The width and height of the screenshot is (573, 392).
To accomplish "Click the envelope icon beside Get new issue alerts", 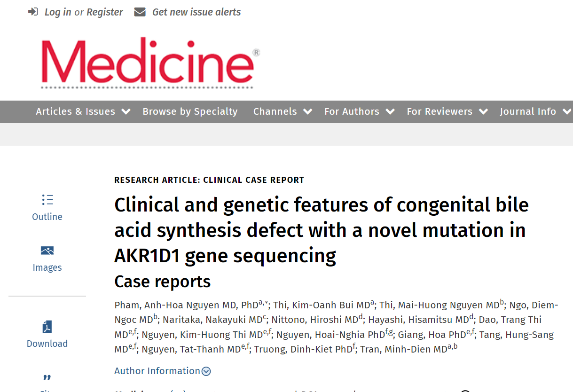I will point(140,11).
